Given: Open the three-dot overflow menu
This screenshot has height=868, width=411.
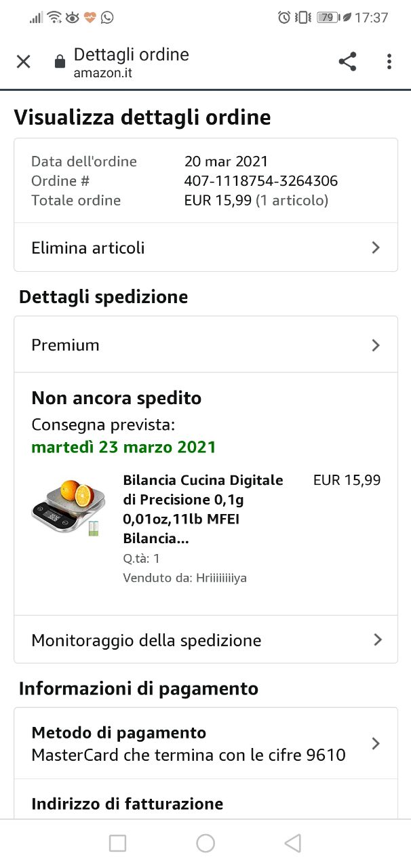Looking at the screenshot, I should point(389,62).
